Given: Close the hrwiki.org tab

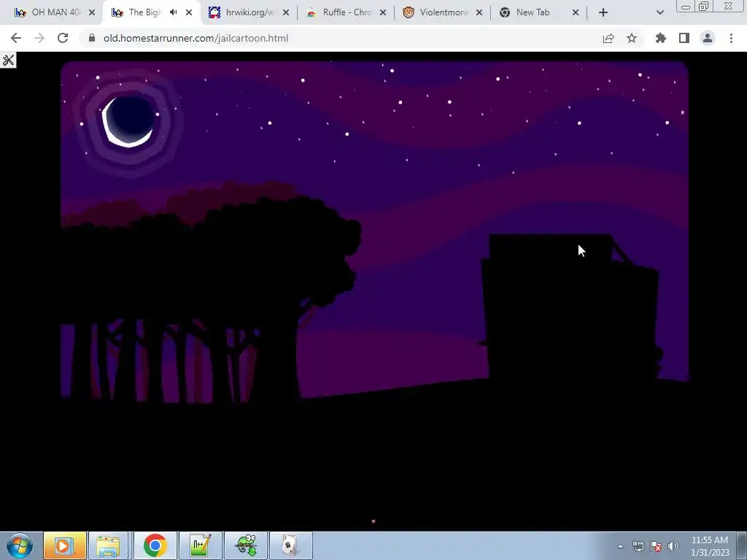Looking at the screenshot, I should coord(286,12).
